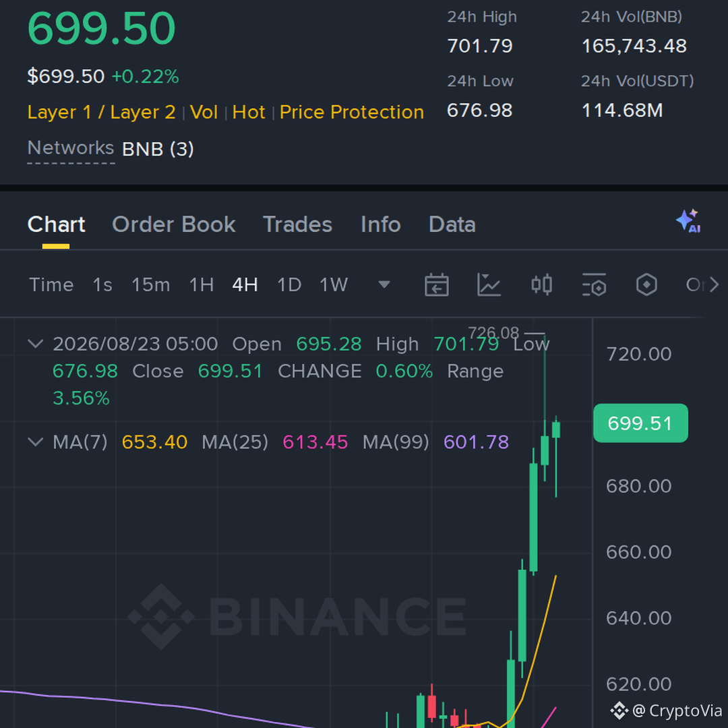Viewport: 728px width, 728px height.
Task: Click the 640.00 price axis label
Action: [639, 618]
